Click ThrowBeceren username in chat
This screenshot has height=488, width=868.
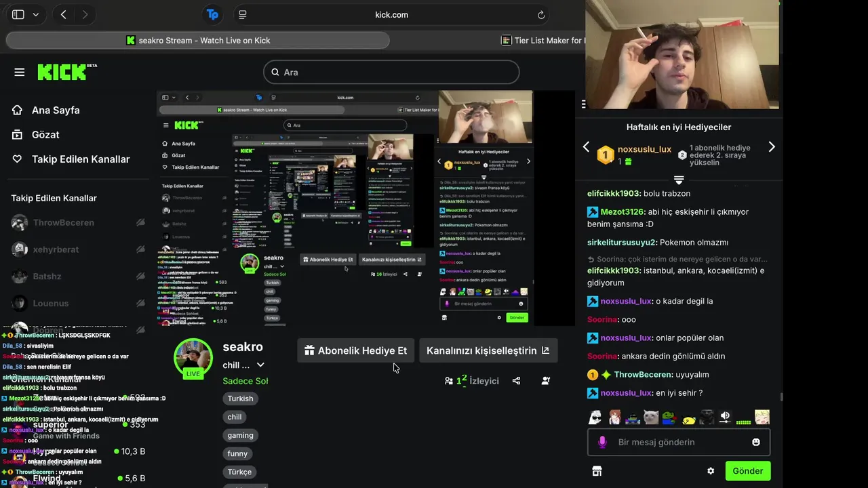coord(643,374)
